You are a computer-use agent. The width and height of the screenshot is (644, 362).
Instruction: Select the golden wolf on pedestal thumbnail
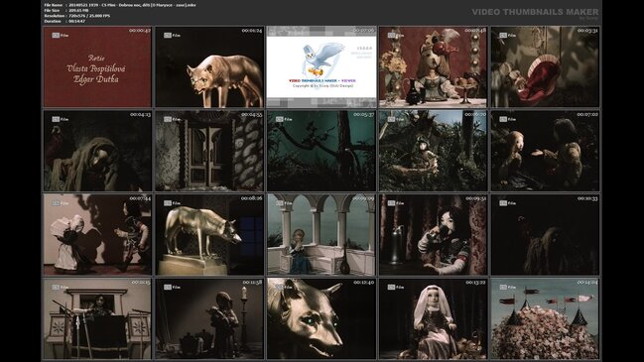pyautogui.click(x=209, y=235)
